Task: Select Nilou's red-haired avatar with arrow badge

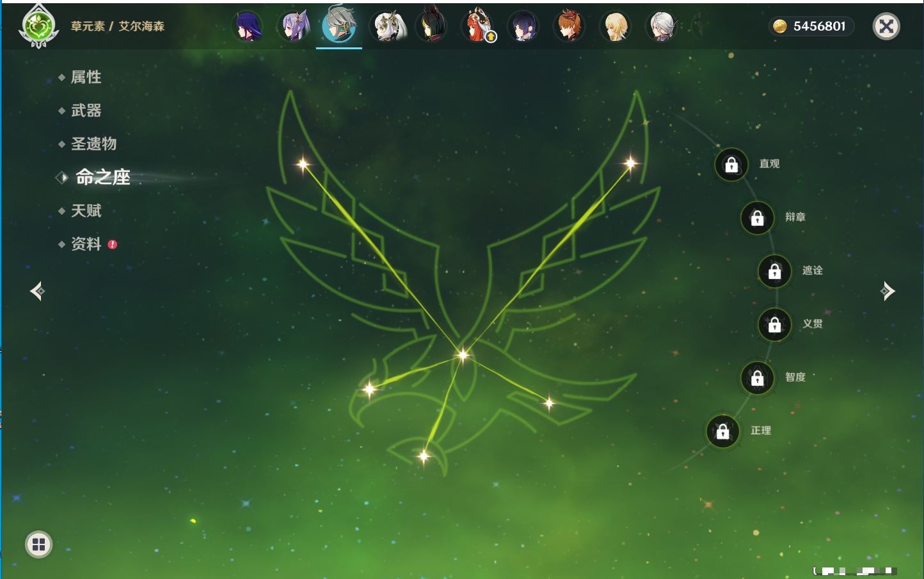Action: point(478,26)
